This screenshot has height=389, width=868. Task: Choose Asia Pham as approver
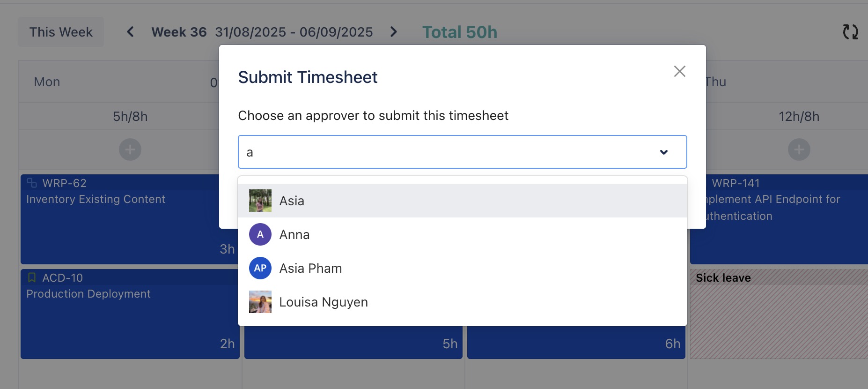(310, 268)
